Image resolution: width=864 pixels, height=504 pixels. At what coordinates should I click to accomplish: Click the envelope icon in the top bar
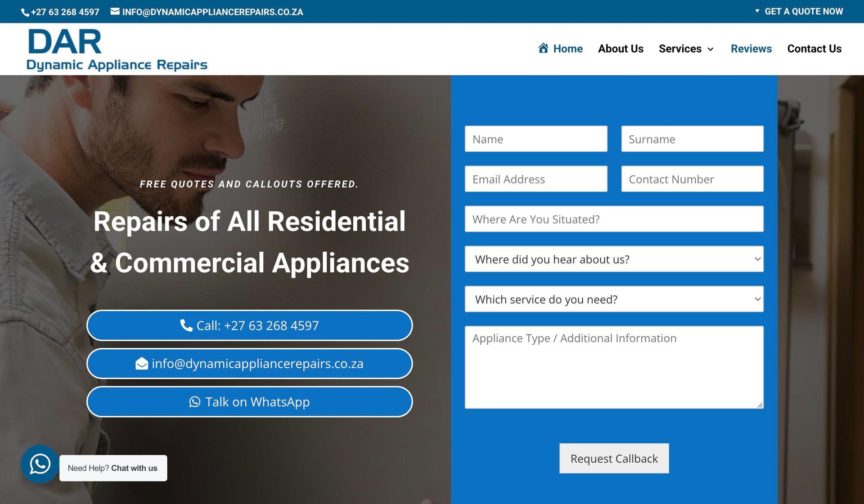(115, 11)
